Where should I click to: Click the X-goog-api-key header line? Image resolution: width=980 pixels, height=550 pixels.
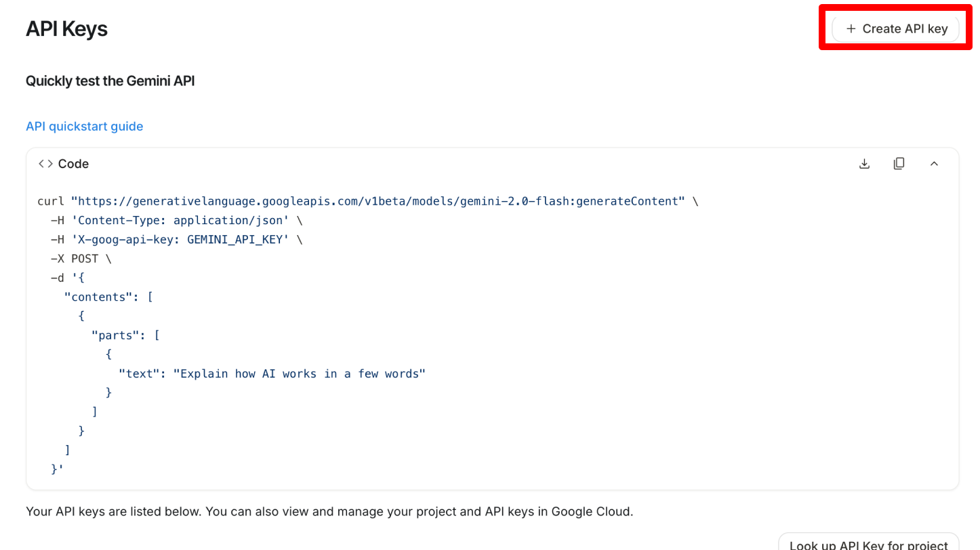pos(176,240)
